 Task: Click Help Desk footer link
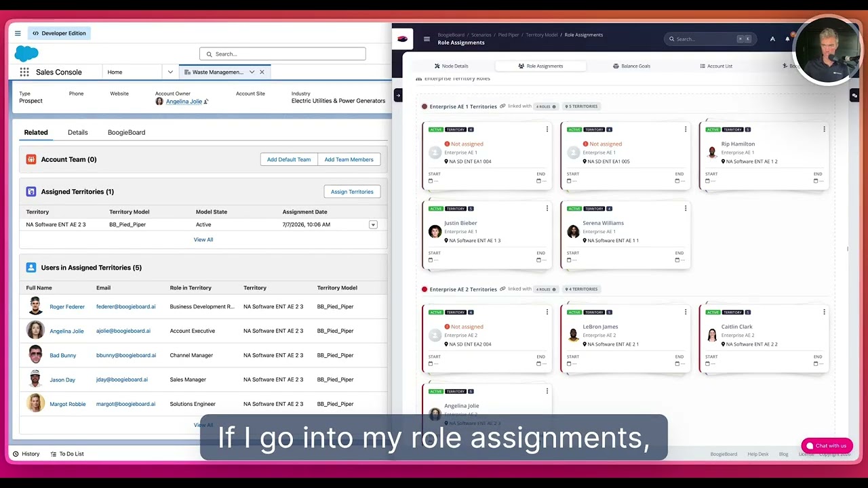758,454
